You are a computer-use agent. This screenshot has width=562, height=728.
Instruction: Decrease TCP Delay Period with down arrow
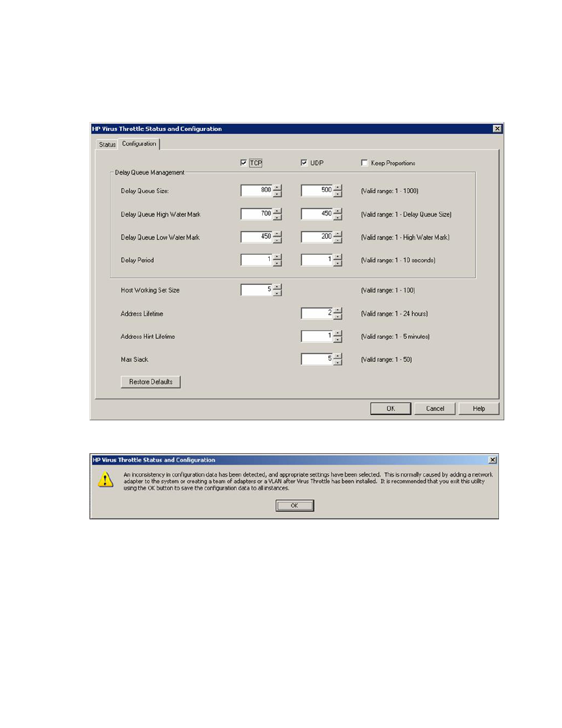(277, 263)
